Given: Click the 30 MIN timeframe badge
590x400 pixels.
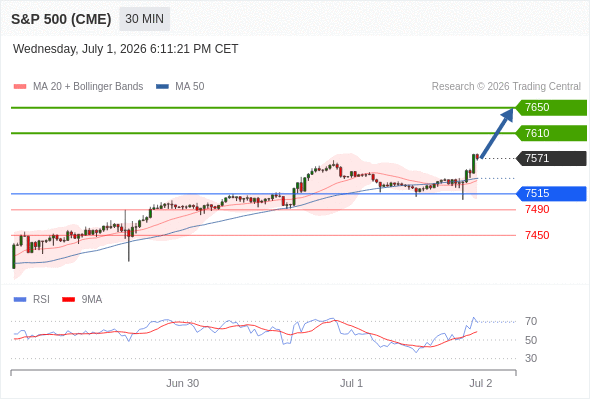Looking at the screenshot, I should (x=144, y=19).
